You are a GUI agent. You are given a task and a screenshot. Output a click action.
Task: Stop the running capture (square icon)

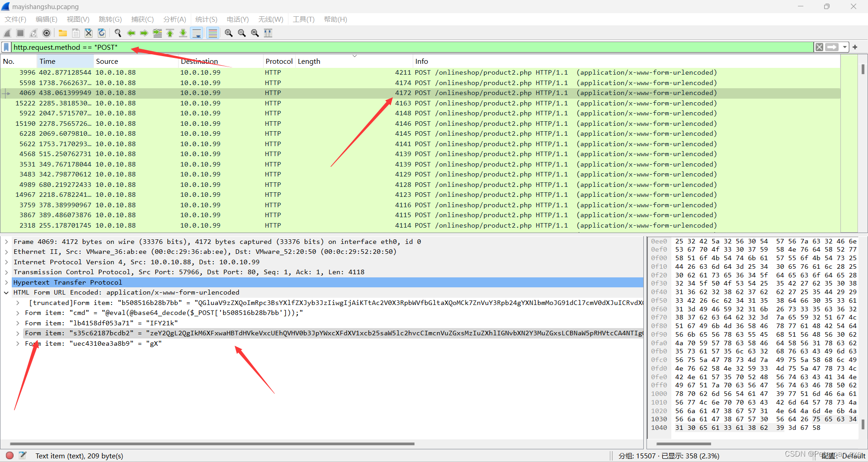point(20,33)
